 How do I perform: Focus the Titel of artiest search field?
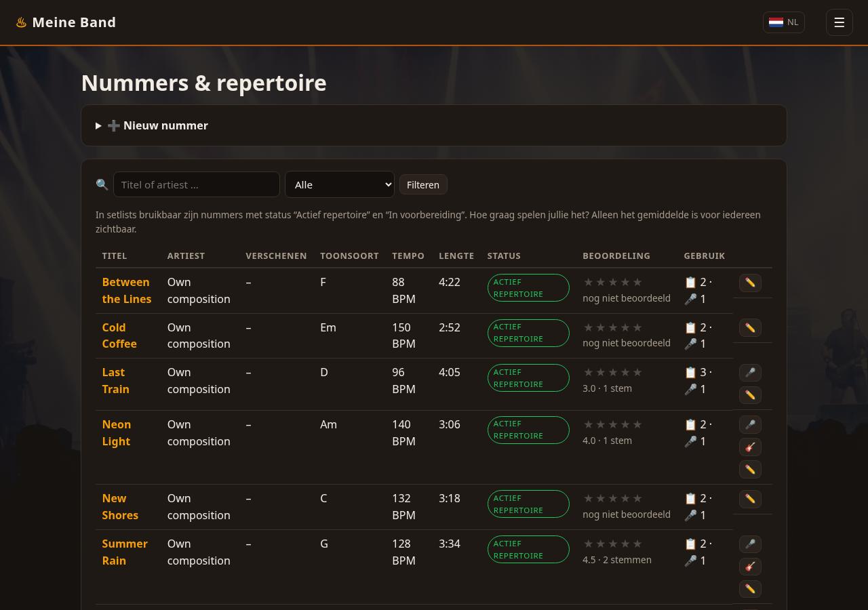(197, 184)
